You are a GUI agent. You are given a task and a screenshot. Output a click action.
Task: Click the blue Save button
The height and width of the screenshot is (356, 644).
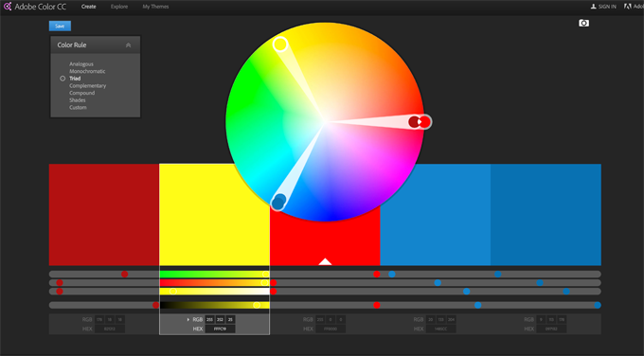pyautogui.click(x=60, y=26)
